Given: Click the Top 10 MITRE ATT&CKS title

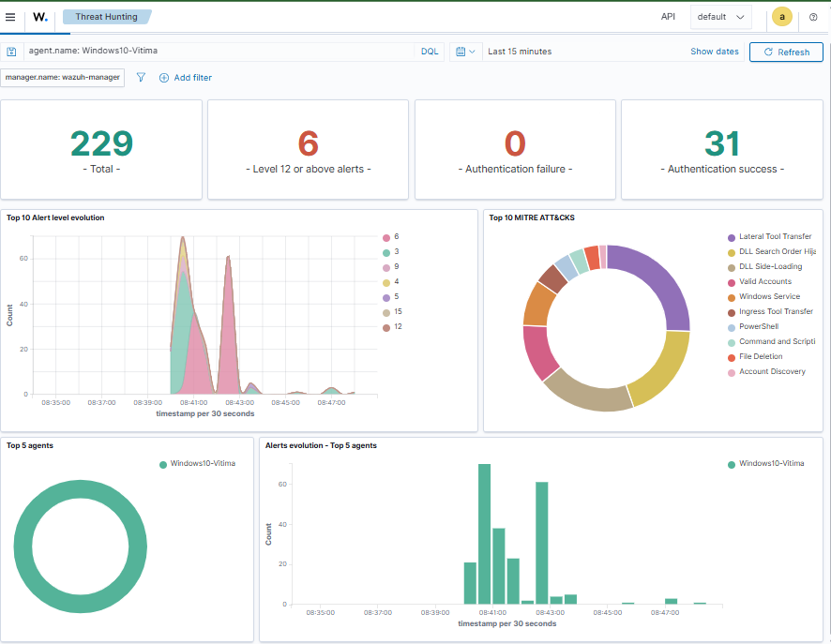Looking at the screenshot, I should pyautogui.click(x=532, y=217).
